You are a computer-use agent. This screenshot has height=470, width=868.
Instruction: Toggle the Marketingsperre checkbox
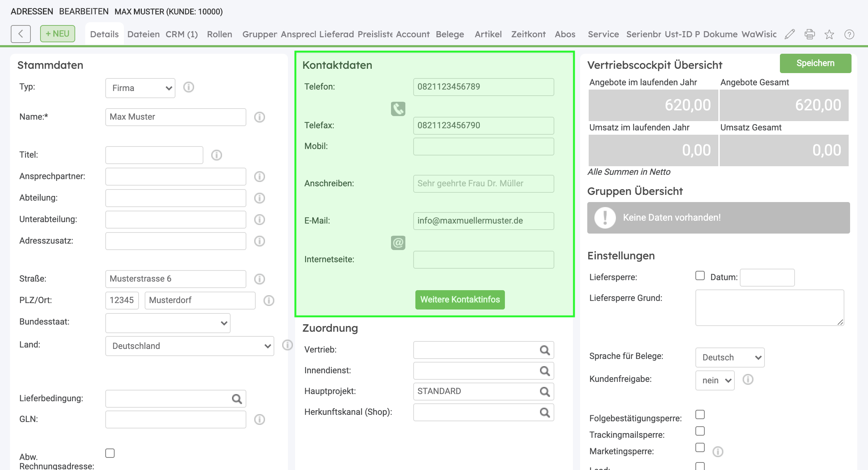click(x=700, y=447)
